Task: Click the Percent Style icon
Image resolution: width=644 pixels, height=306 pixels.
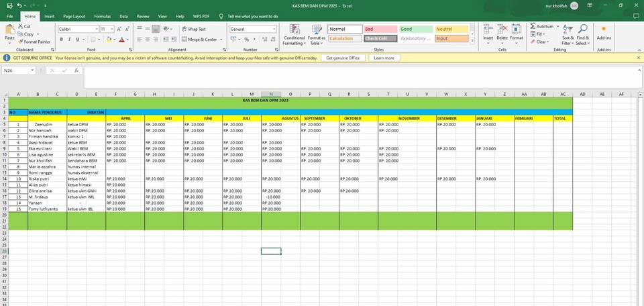Action: tap(246, 40)
